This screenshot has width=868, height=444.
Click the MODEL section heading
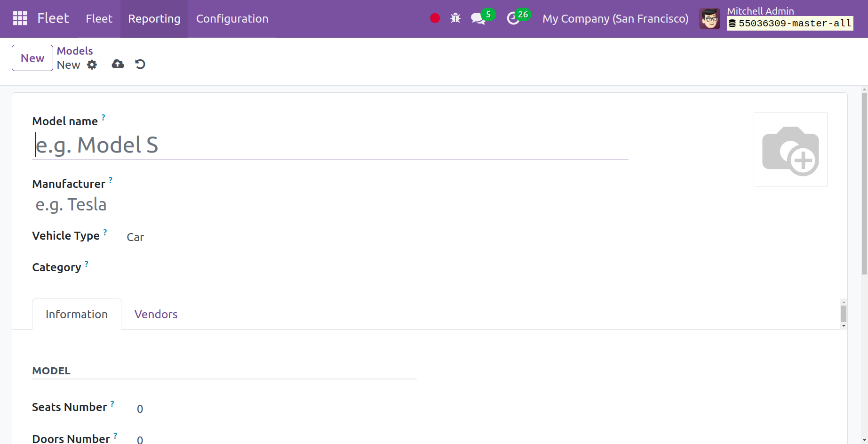[51, 371]
